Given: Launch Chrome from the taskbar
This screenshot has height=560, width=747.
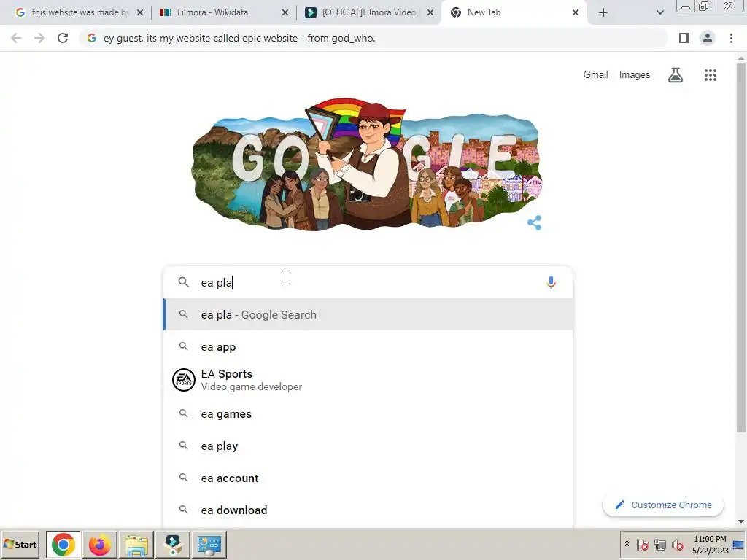Looking at the screenshot, I should click(x=63, y=545).
